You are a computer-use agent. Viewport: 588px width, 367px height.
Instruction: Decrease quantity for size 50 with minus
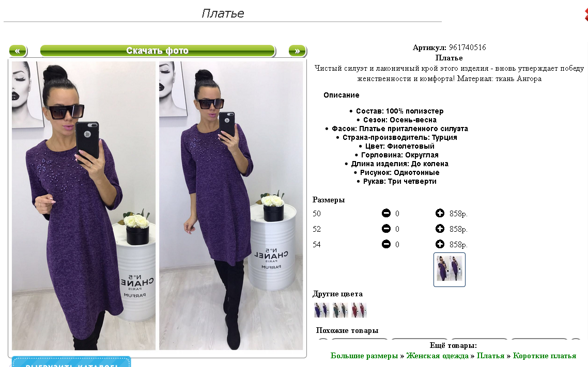tap(386, 213)
